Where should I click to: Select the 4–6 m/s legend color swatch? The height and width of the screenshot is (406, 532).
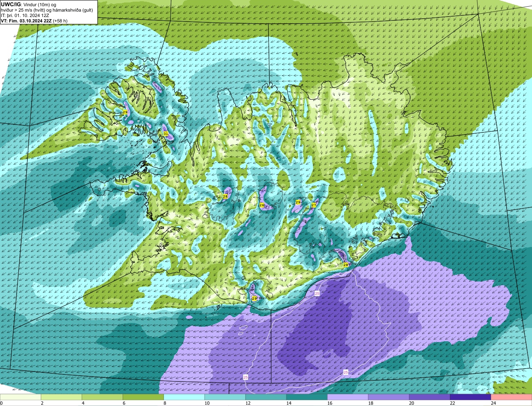[x=102, y=397]
